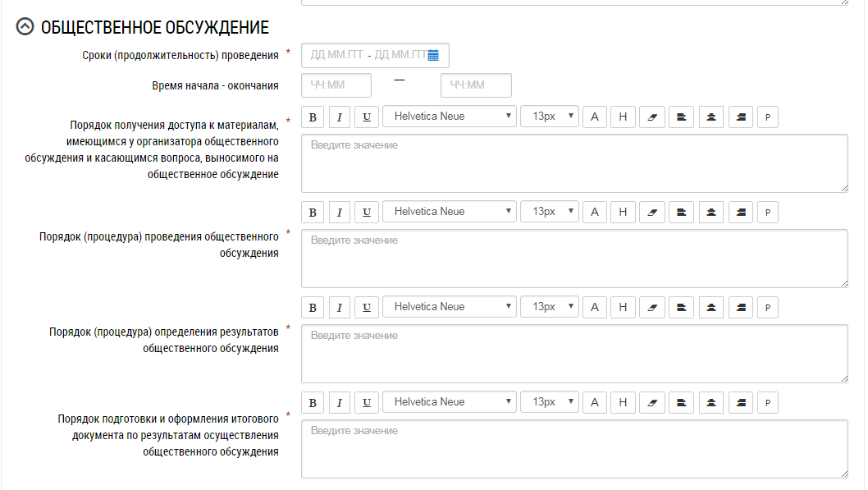The width and height of the screenshot is (868, 490).
Task: Click paragraph 'P' button in materials access editor
Action: [x=767, y=117]
